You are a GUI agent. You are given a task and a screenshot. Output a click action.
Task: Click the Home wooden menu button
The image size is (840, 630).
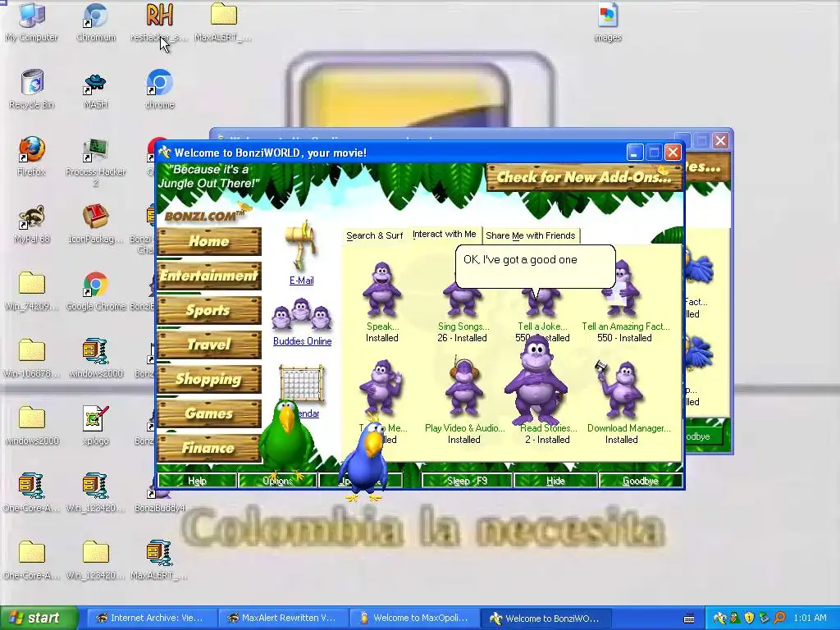pos(209,241)
